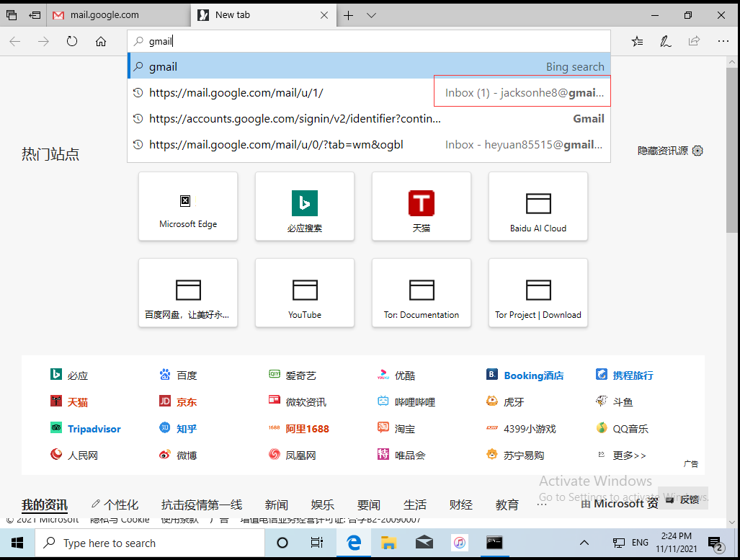
Task: Open File Explorer from the taskbar
Action: (x=388, y=543)
